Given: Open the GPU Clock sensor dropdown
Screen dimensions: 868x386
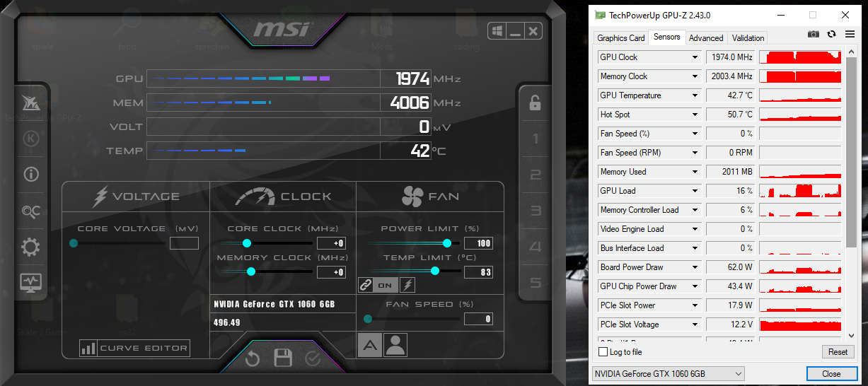Looking at the screenshot, I should point(695,57).
